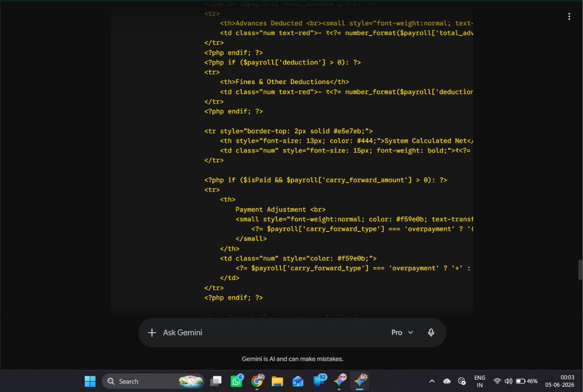Click the td line with color #f59e0b
The width and height of the screenshot is (583, 392).
point(298,258)
